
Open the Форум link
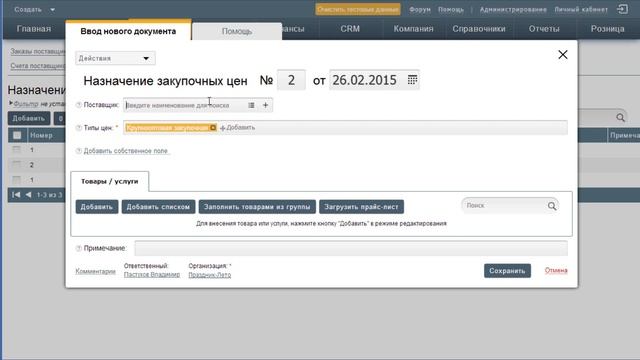pyautogui.click(x=420, y=9)
